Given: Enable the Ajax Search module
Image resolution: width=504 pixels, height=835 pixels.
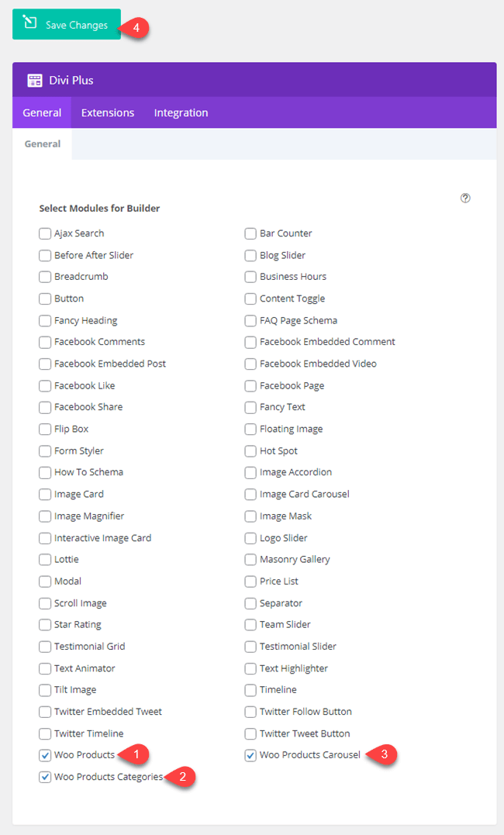Looking at the screenshot, I should coord(44,233).
